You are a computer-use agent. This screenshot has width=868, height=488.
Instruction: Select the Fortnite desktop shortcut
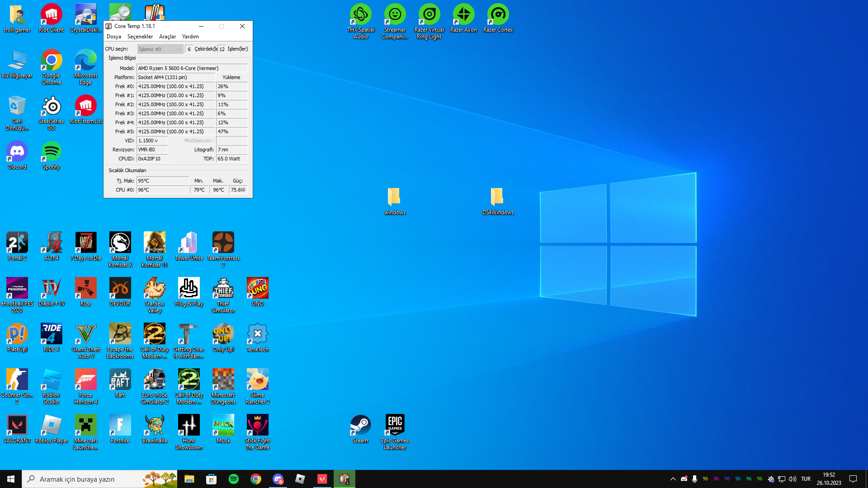pyautogui.click(x=120, y=429)
